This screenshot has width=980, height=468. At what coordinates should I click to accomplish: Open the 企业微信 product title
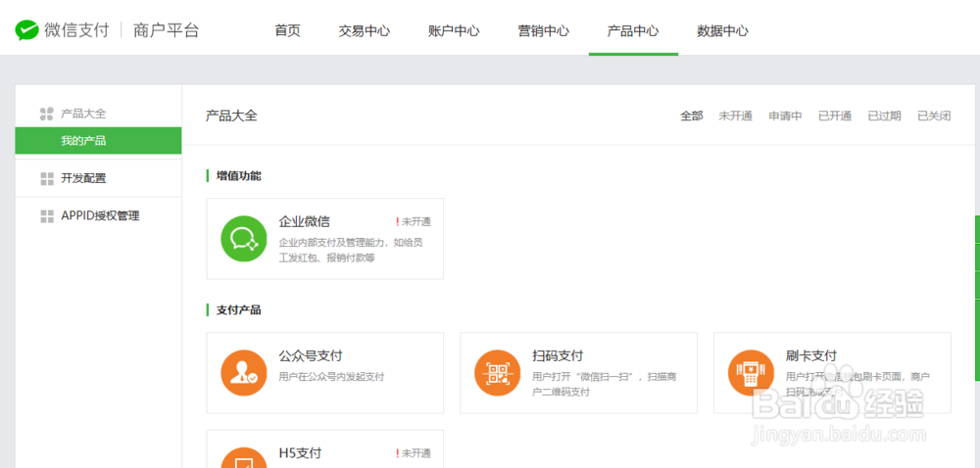(305, 221)
